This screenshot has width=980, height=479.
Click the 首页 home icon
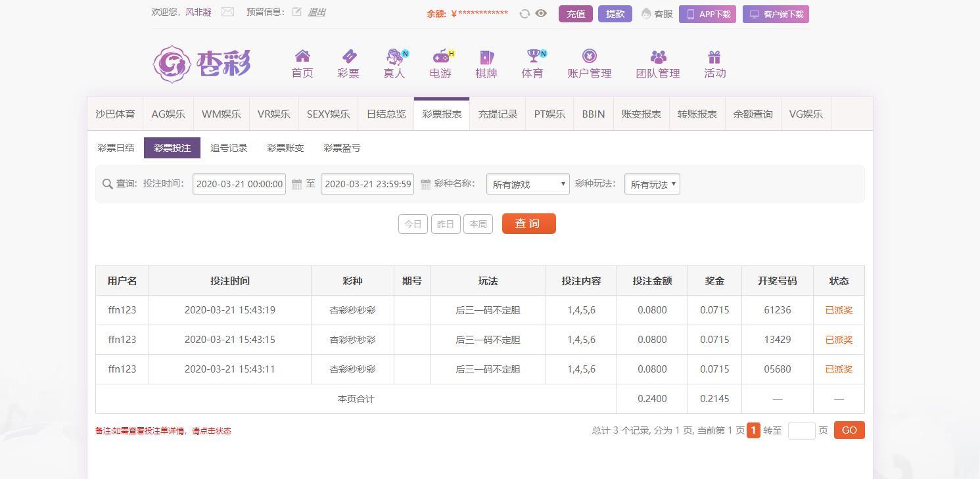(302, 57)
